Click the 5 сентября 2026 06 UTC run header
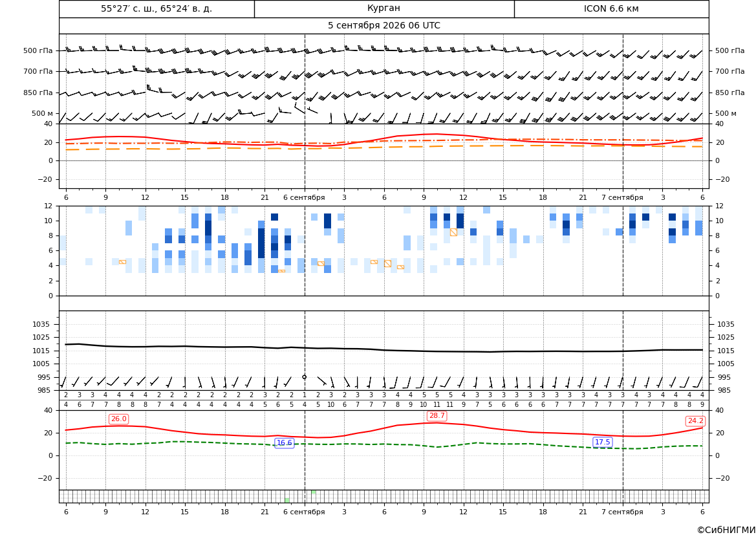Image resolution: width=756 pixels, height=535 pixels. [384, 26]
